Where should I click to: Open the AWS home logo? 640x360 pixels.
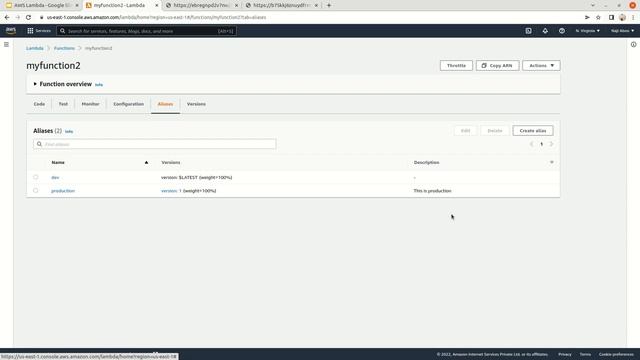click(11, 31)
